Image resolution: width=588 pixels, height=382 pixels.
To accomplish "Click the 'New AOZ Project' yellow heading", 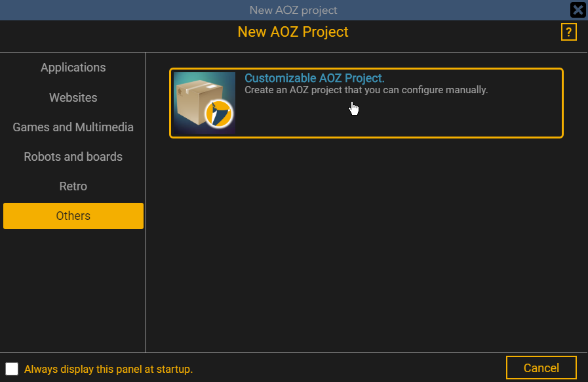I will [x=293, y=32].
